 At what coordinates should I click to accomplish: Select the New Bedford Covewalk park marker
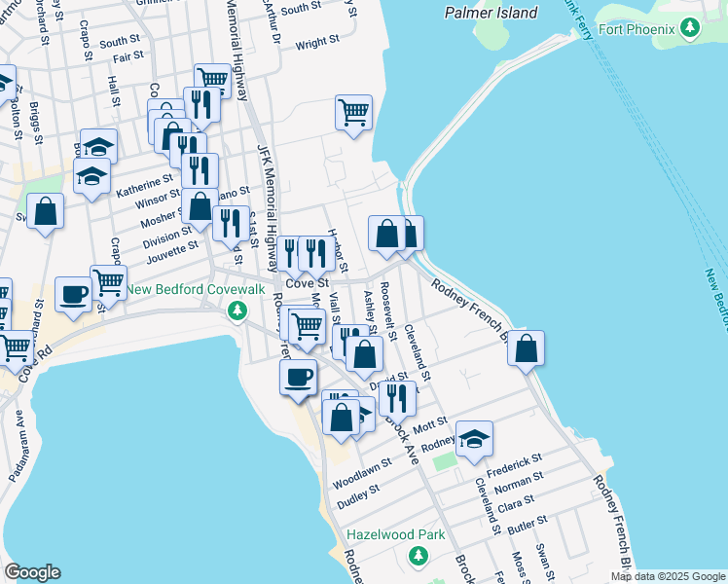coord(237,310)
